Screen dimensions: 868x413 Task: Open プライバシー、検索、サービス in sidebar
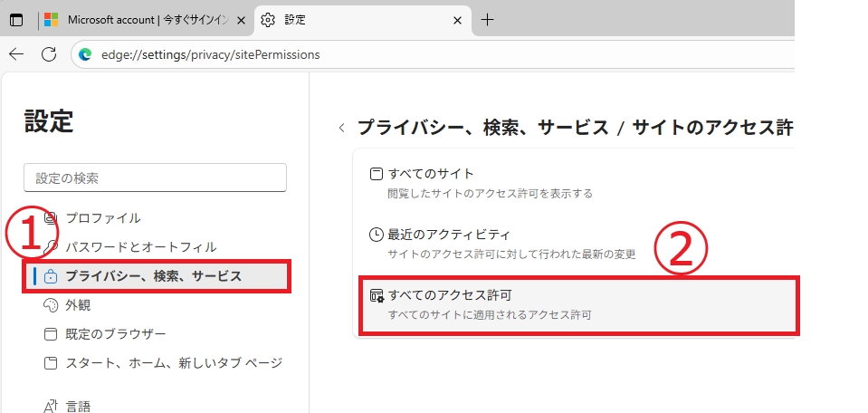(156, 276)
